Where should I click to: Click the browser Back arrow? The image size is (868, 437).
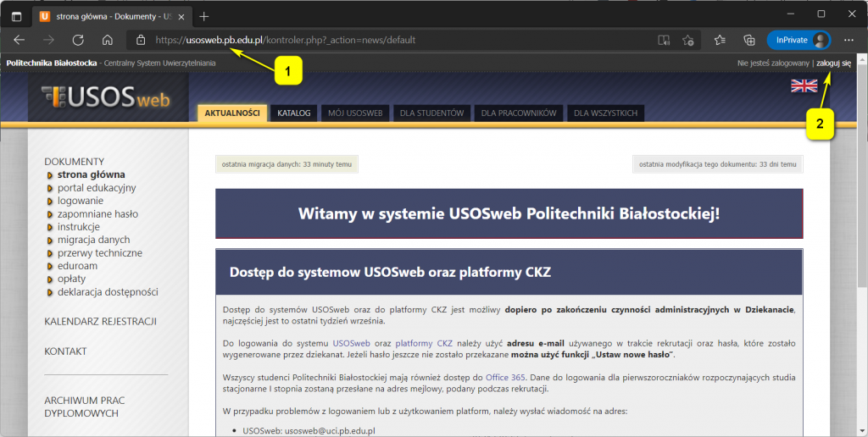[19, 40]
